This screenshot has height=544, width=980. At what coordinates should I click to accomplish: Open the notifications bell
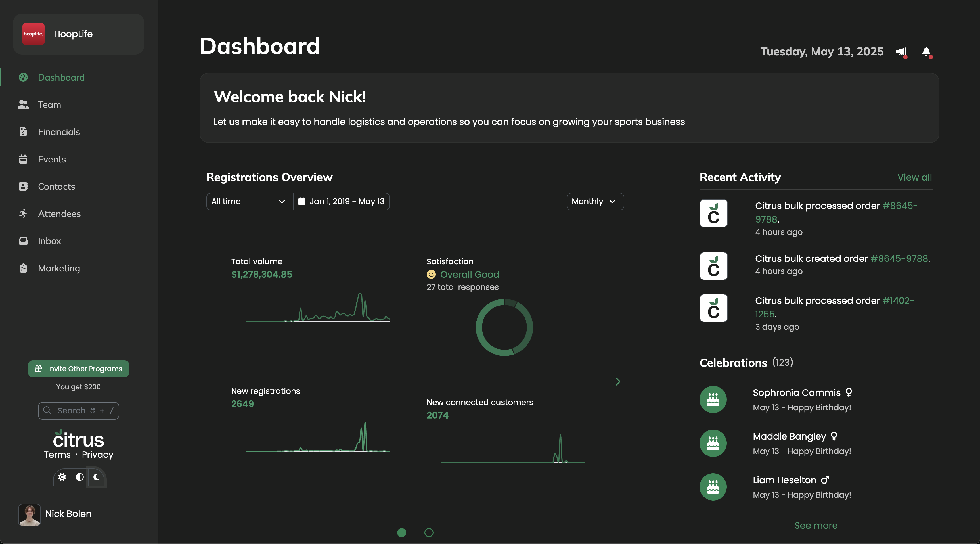pos(926,52)
